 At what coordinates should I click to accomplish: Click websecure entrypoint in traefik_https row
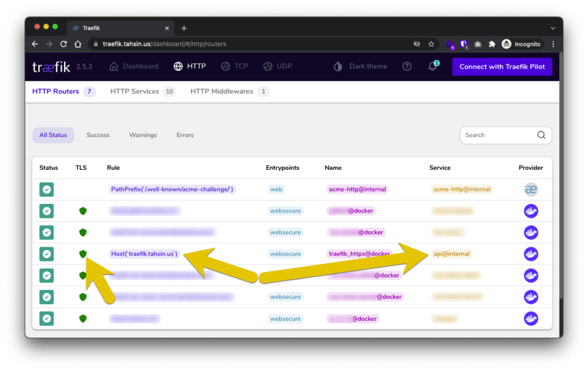[x=285, y=254]
